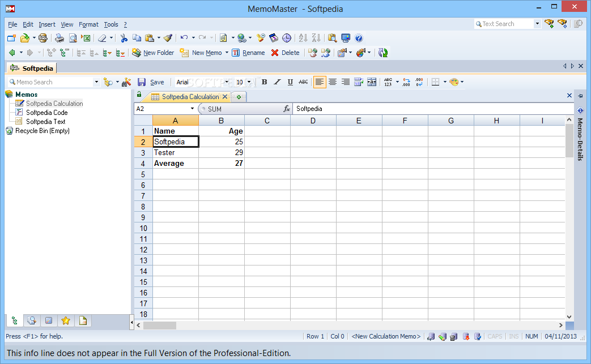The image size is (591, 364).
Task: Collapse all tree nodes icon
Action: point(65,53)
